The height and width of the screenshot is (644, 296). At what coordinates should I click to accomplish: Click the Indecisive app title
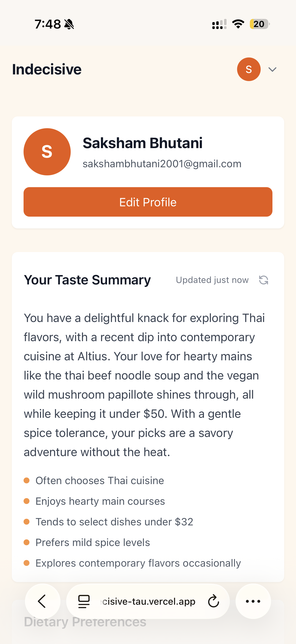(x=47, y=69)
